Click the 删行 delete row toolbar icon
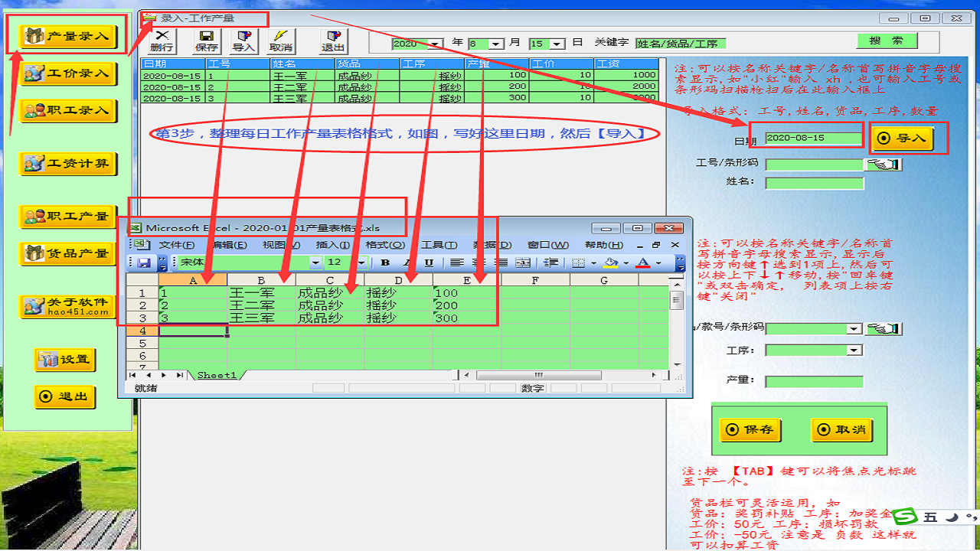 click(x=162, y=41)
